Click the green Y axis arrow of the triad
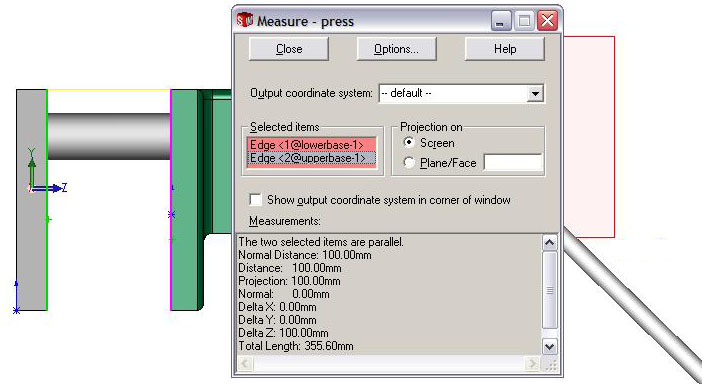702x384 pixels. click(x=32, y=167)
